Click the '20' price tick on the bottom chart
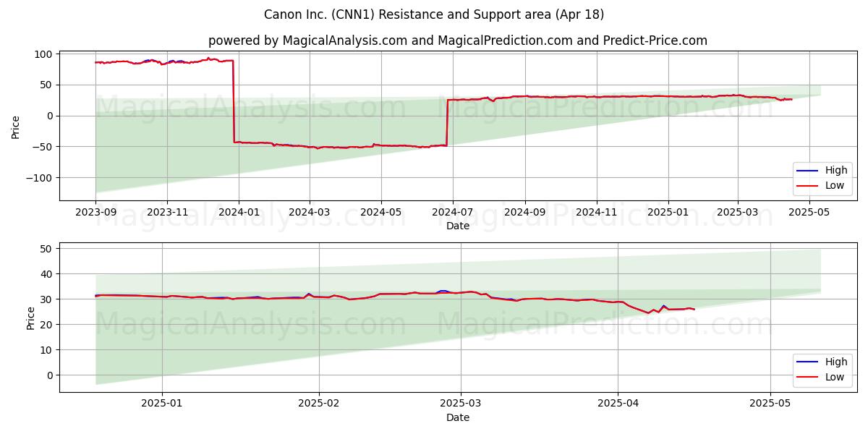This screenshot has height=434, width=868. click(x=47, y=325)
